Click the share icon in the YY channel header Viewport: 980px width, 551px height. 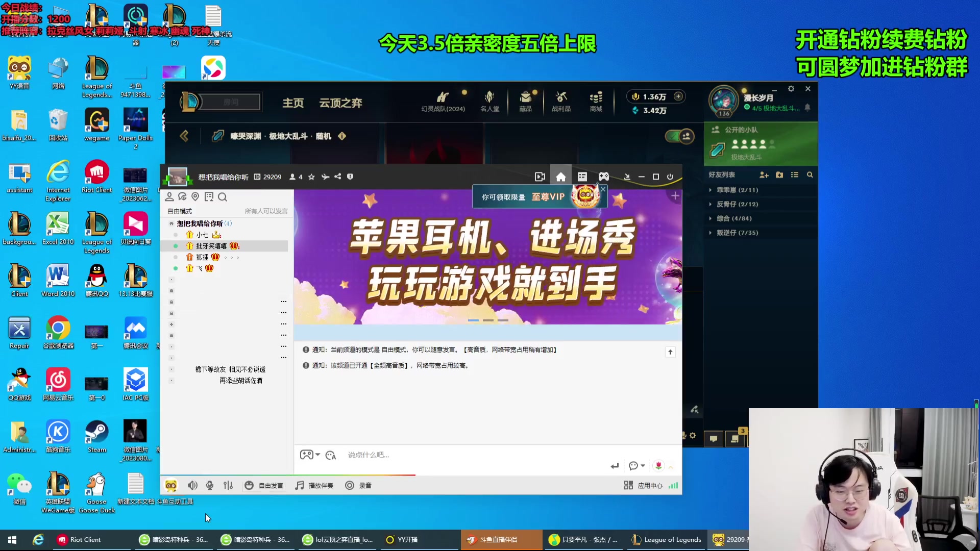coord(337,177)
